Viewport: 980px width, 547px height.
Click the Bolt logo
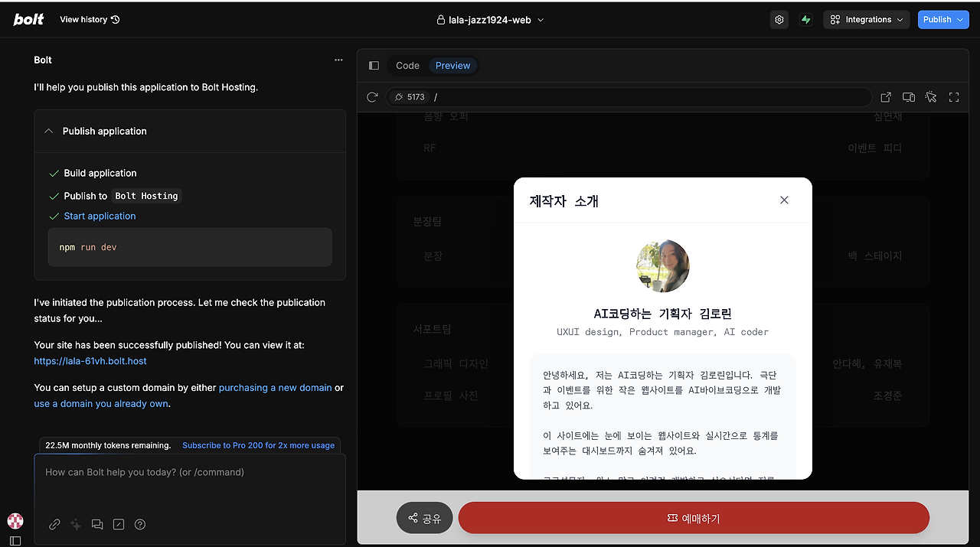pos(29,19)
